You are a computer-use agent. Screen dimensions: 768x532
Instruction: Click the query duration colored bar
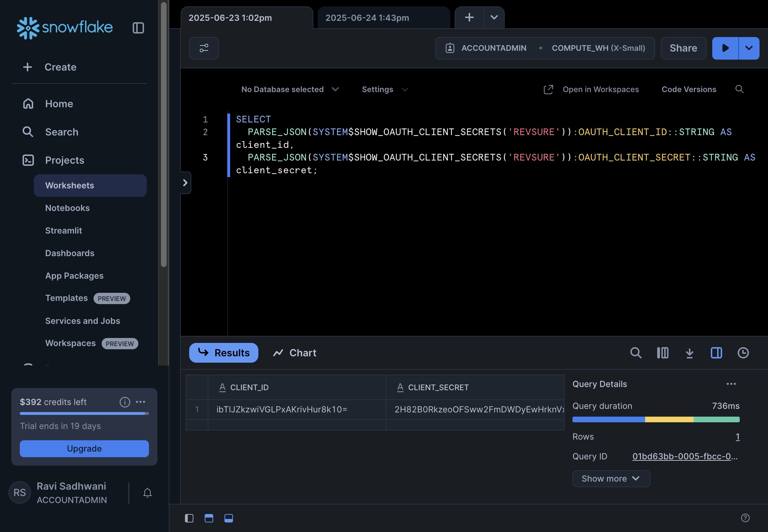656,419
